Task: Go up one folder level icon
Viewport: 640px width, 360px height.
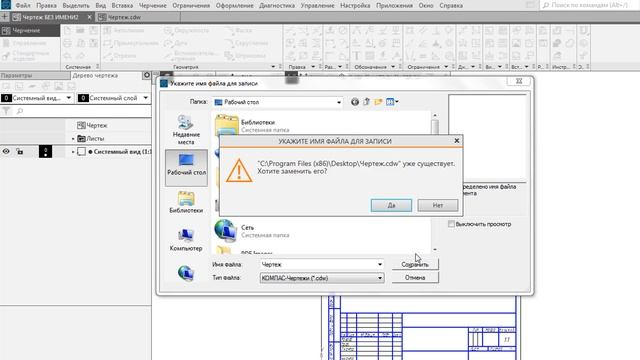Action: (367, 102)
